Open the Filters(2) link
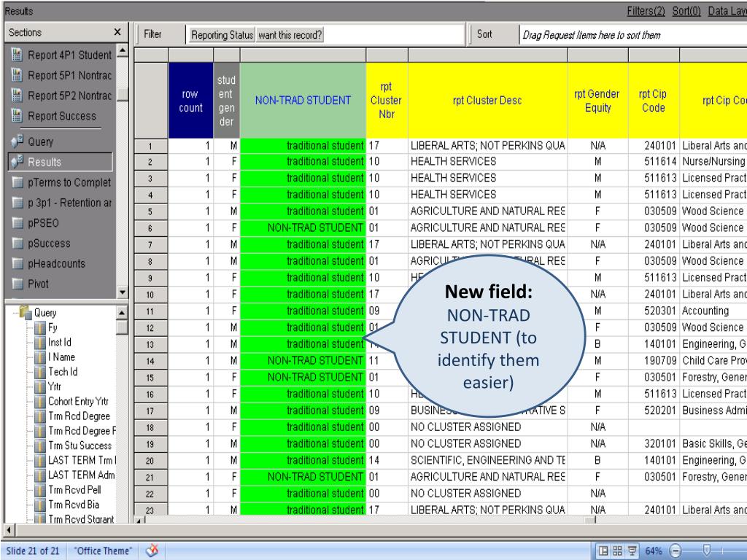Image resolution: width=747 pixels, height=560 pixels. (646, 10)
